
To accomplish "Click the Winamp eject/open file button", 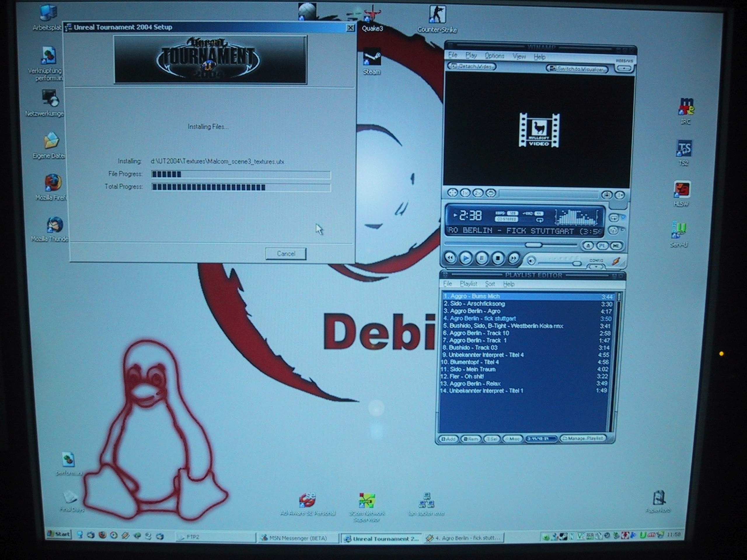I will pyautogui.click(x=588, y=246).
